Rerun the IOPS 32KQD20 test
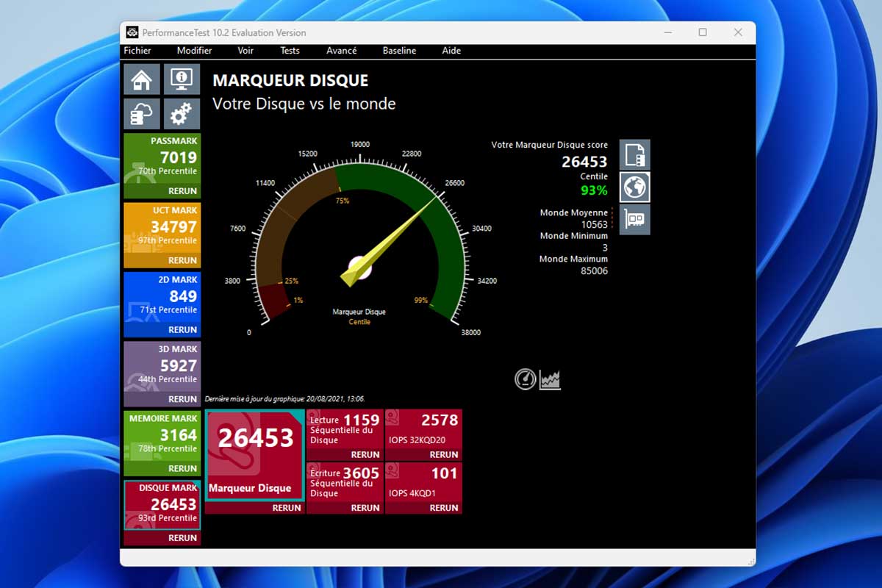Screen dimensions: 882x588 click(x=444, y=455)
